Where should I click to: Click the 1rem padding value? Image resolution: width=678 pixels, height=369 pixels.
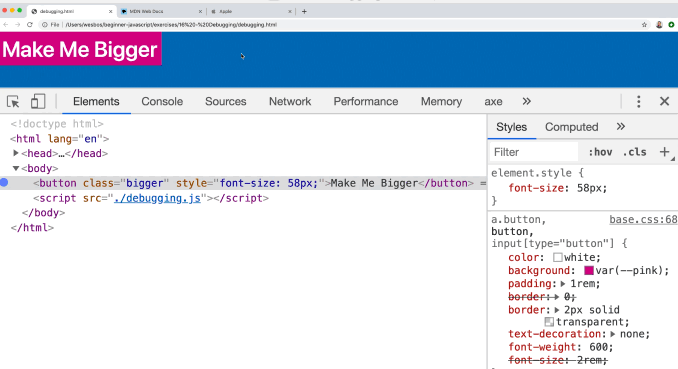click(584, 284)
